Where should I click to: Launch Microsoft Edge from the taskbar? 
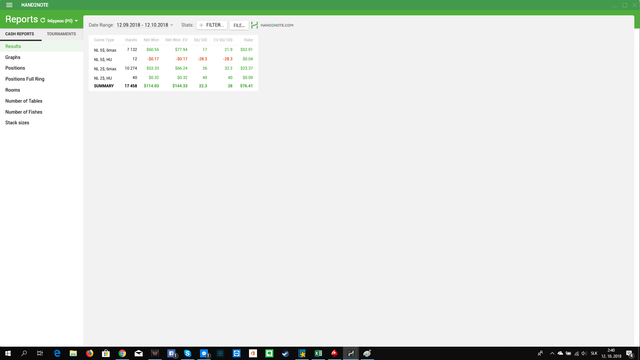click(57, 353)
